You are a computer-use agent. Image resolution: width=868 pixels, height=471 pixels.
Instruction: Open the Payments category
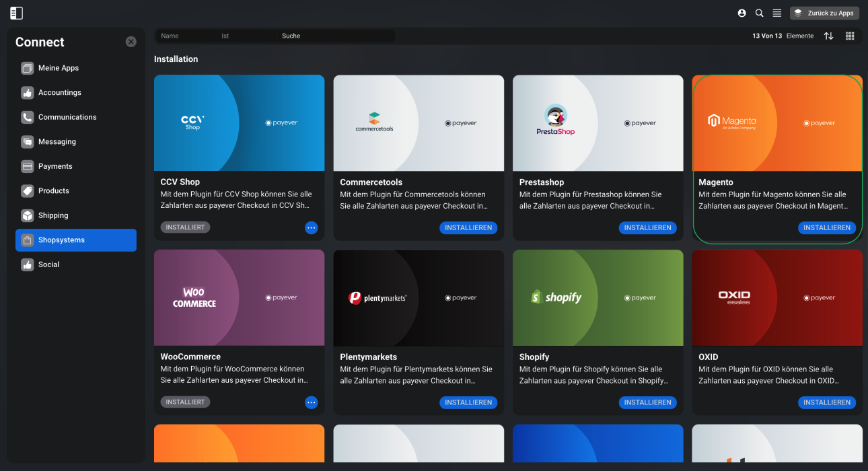pos(76,166)
